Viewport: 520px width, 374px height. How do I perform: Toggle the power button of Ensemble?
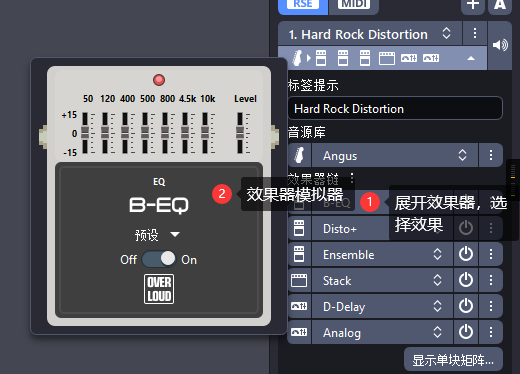click(x=466, y=254)
